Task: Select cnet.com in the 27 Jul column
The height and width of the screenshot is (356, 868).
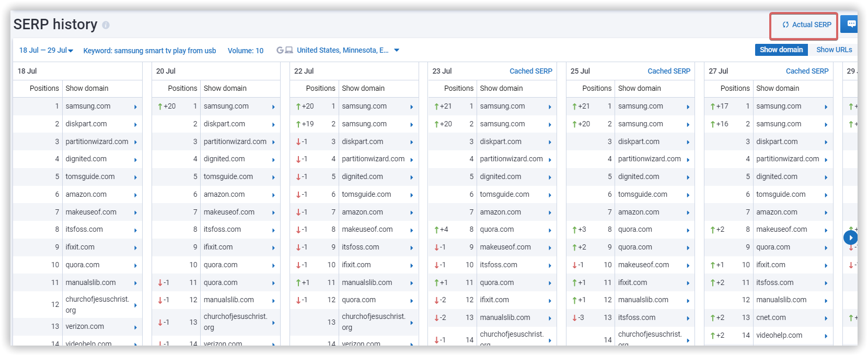Action: click(771, 317)
